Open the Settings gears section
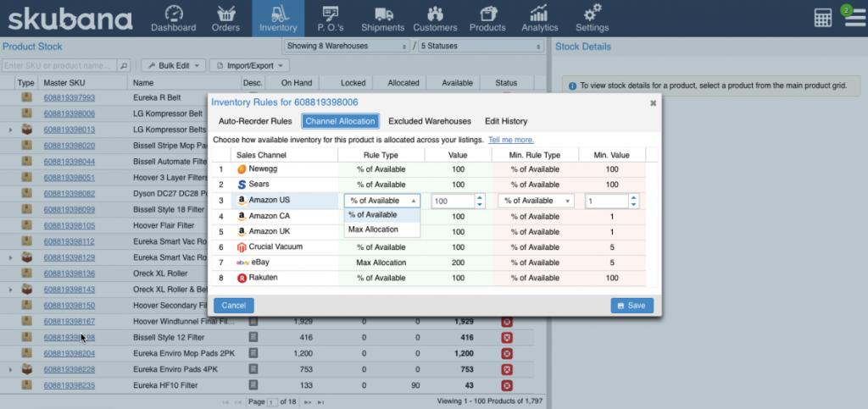Viewport: 868px width, 409px height. [x=593, y=19]
